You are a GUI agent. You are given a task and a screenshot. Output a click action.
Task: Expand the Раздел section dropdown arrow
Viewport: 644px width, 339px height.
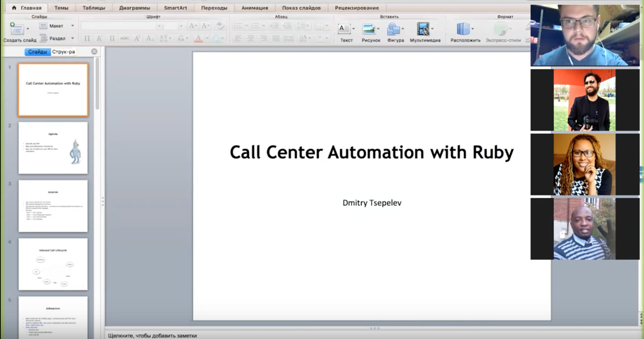(73, 38)
